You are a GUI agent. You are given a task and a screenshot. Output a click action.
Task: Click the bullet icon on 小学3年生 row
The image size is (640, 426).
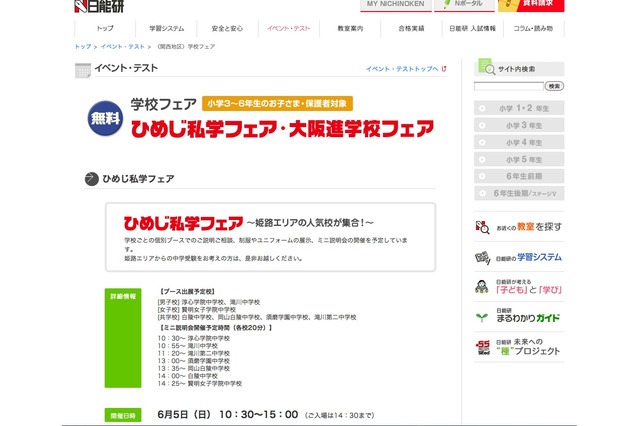click(x=482, y=125)
